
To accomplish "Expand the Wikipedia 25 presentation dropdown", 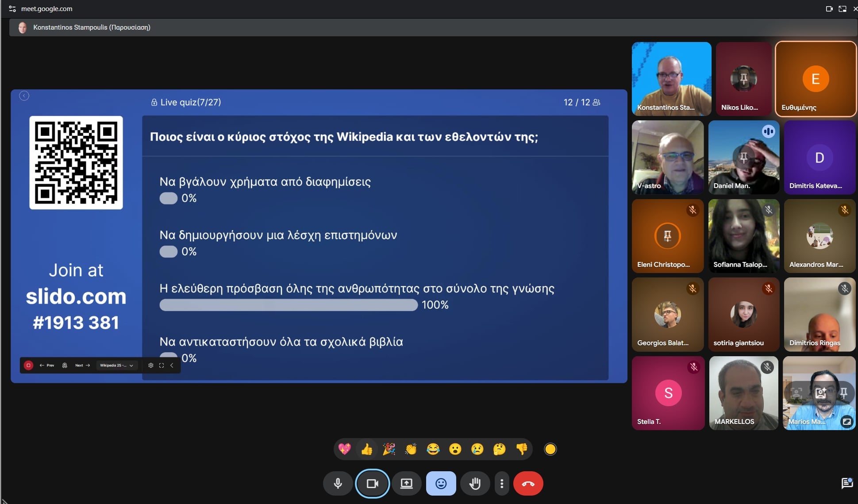I will (116, 365).
